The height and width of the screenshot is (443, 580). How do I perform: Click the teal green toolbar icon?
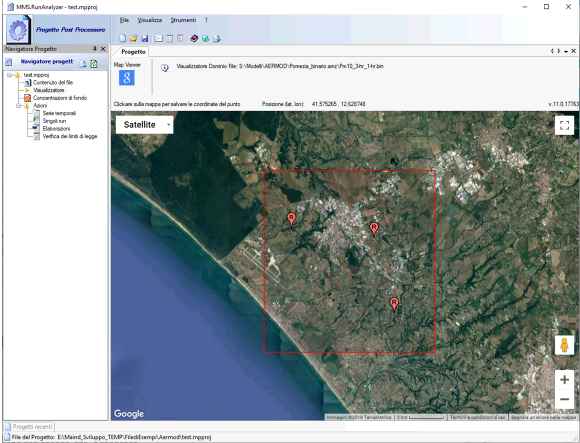[x=205, y=38]
